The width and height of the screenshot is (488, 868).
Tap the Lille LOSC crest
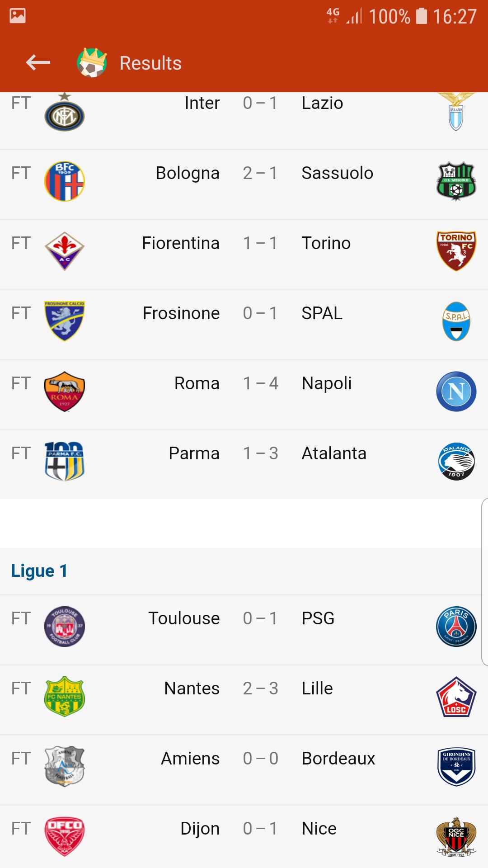pos(456,697)
